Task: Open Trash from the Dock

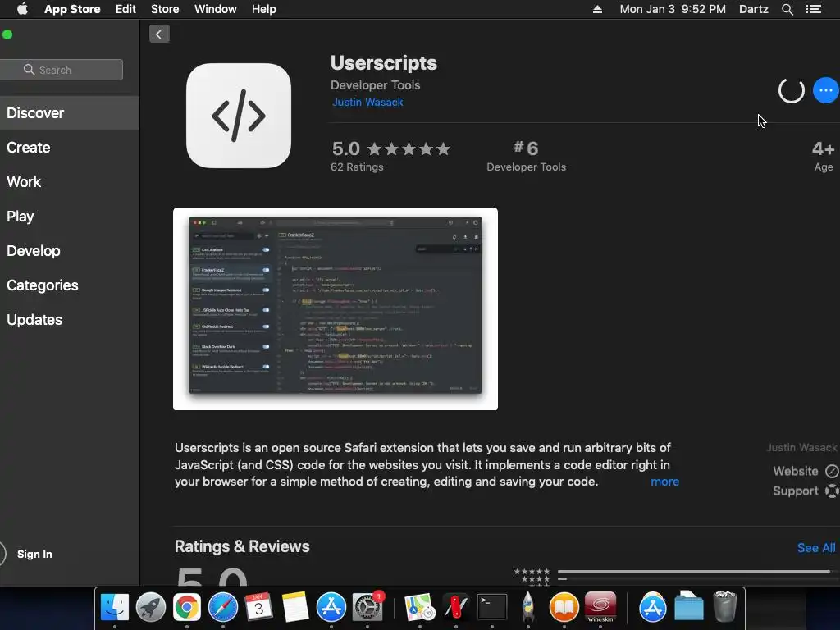Action: pos(725,606)
